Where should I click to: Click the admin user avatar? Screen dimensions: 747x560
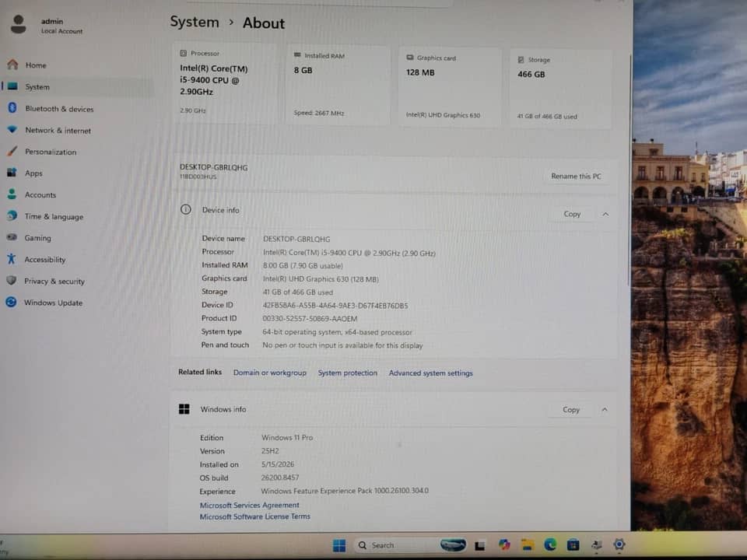pos(19,24)
